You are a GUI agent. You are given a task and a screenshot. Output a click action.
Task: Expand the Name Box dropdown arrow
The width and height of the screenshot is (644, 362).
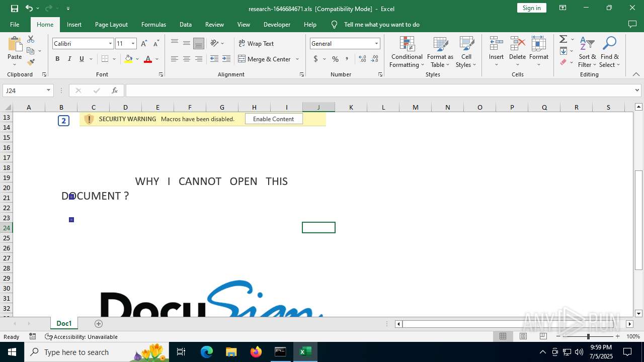click(48, 90)
